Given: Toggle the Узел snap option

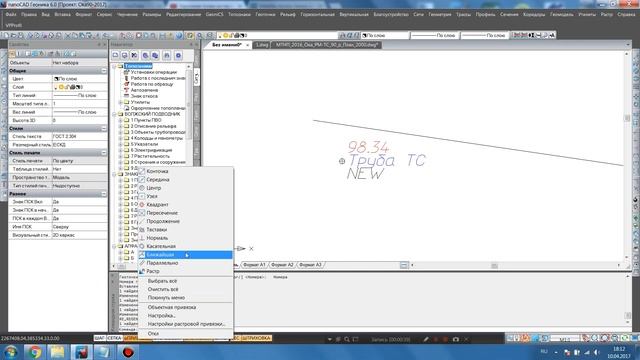Looking at the screenshot, I should [186, 196].
